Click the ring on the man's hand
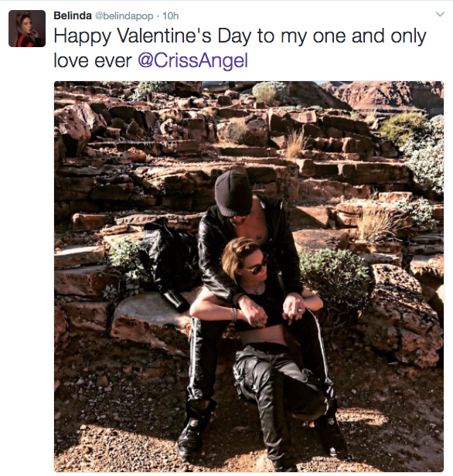Image resolution: width=453 pixels, height=476 pixels. 299,310
